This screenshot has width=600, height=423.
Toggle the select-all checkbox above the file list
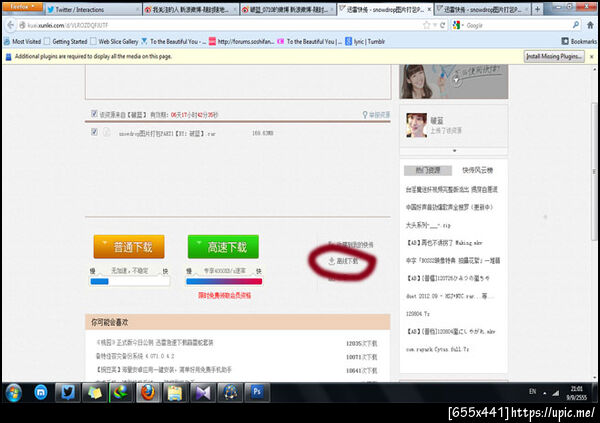point(94,114)
